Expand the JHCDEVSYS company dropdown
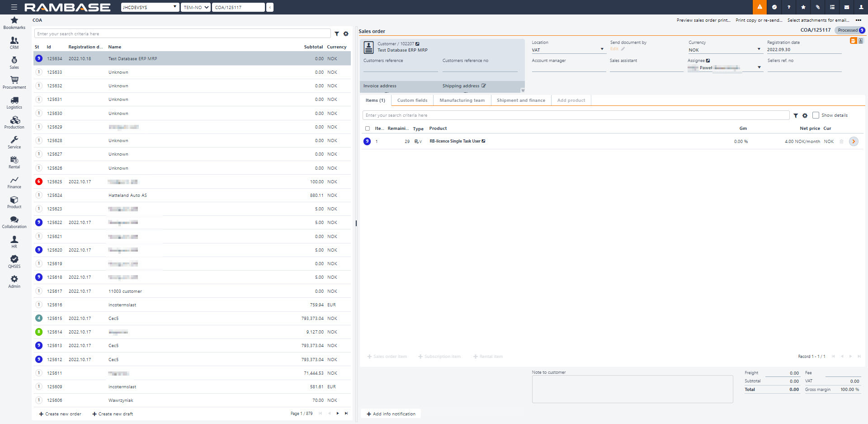The image size is (868, 424). (x=150, y=7)
